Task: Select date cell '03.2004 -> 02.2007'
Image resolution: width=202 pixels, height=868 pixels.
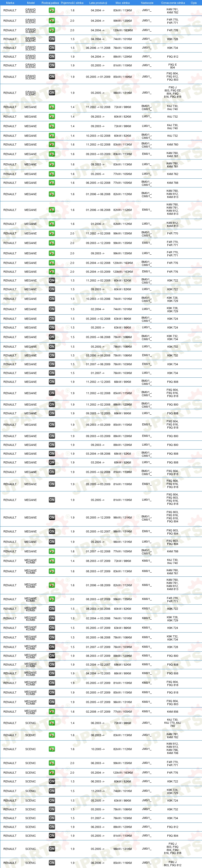Action: (x=98, y=665)
